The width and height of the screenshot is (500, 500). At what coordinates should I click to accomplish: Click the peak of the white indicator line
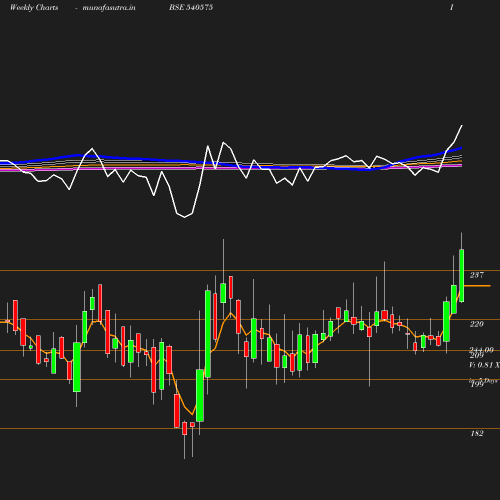[462, 126]
